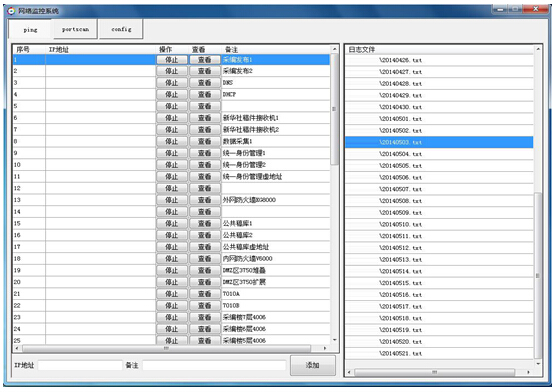Click the IP table vertical scrollbar thumb

(x=334, y=109)
